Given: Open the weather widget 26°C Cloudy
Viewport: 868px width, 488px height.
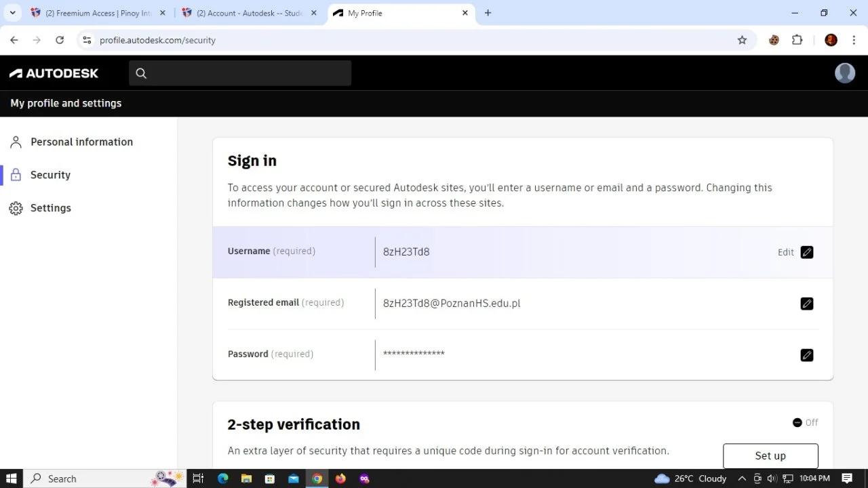Looking at the screenshot, I should coord(690,479).
